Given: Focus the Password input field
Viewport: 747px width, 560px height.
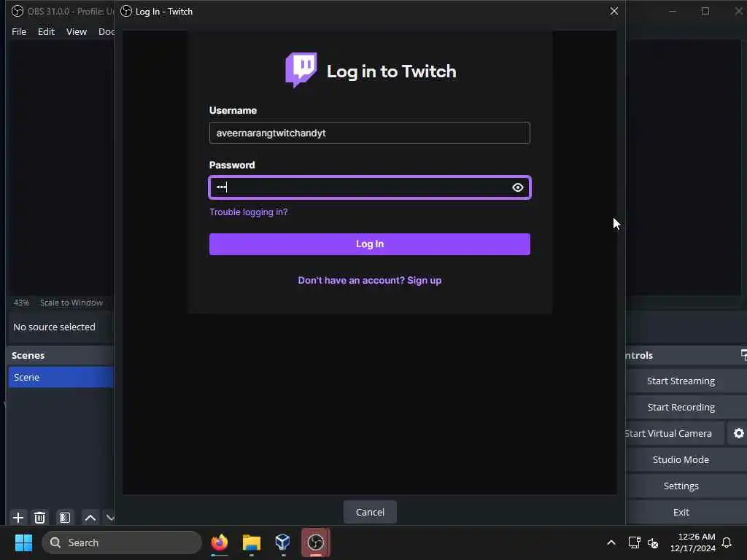Looking at the screenshot, I should (370, 187).
